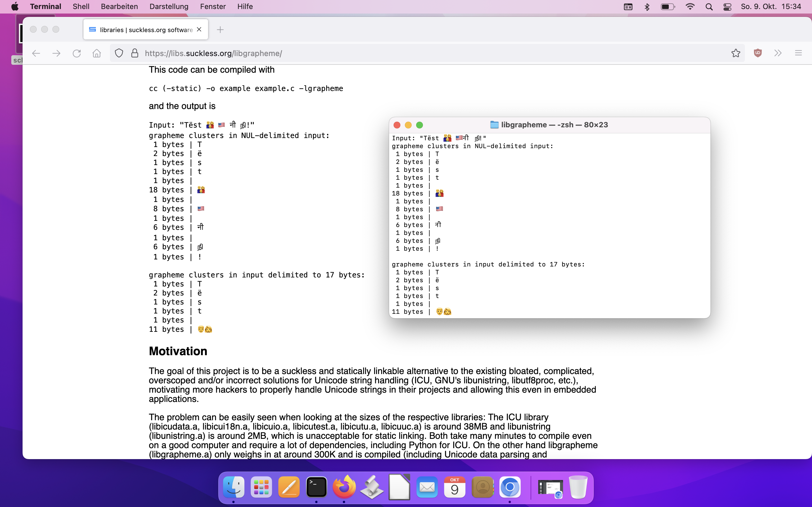
Task: Click the Firefox reload page button
Action: tap(77, 53)
